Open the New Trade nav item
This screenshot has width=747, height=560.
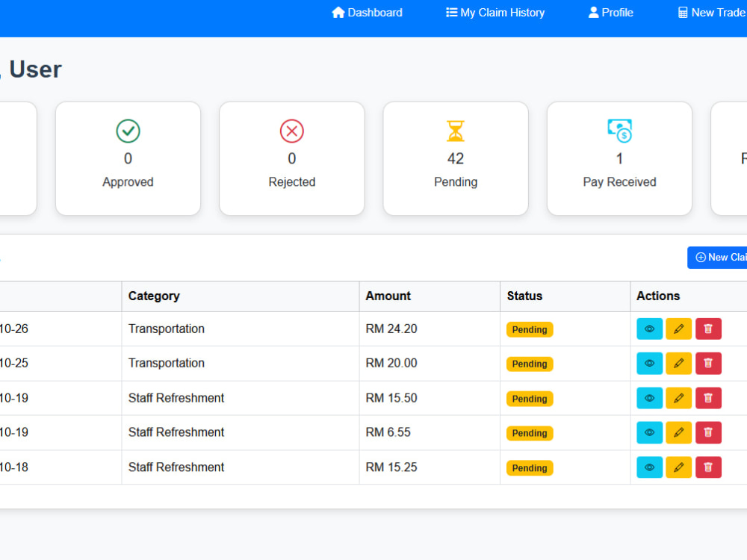click(712, 13)
